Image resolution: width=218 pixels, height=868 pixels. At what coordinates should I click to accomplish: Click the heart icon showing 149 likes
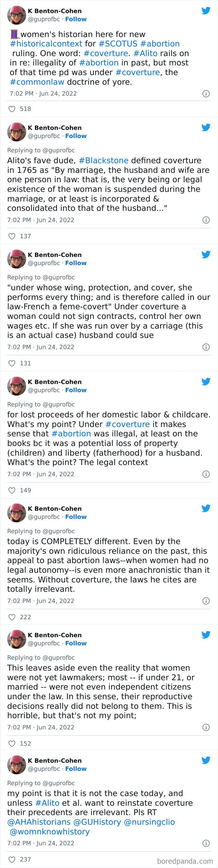pyautogui.click(x=12, y=490)
